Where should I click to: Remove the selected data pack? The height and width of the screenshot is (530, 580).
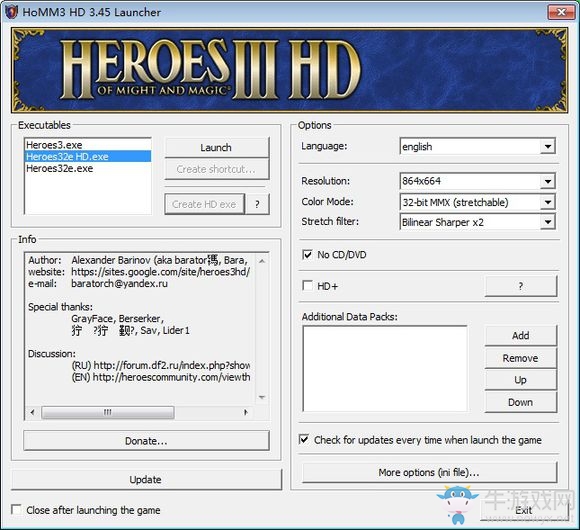(x=520, y=358)
